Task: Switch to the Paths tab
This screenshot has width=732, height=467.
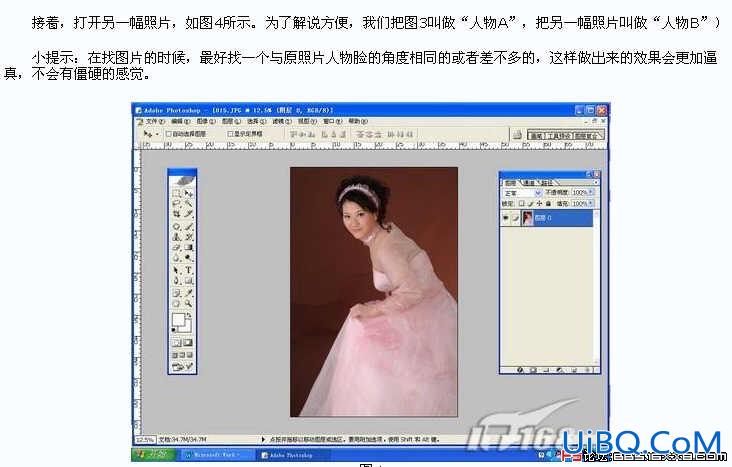Action: coord(547,183)
